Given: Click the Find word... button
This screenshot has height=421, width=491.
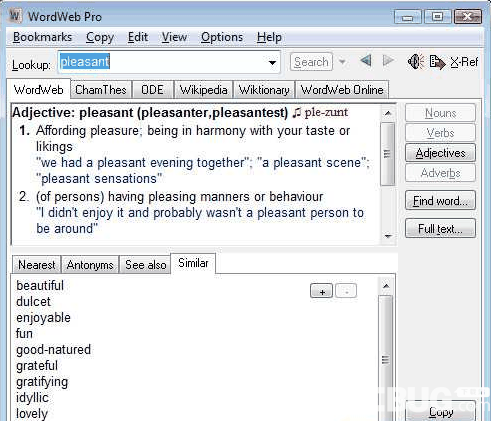Looking at the screenshot, I should pyautogui.click(x=440, y=201).
